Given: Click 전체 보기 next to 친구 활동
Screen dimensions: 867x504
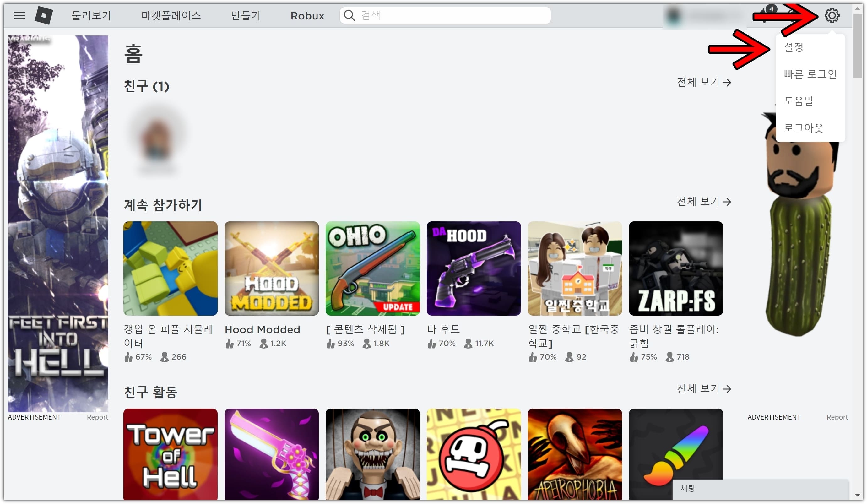Looking at the screenshot, I should click(704, 389).
